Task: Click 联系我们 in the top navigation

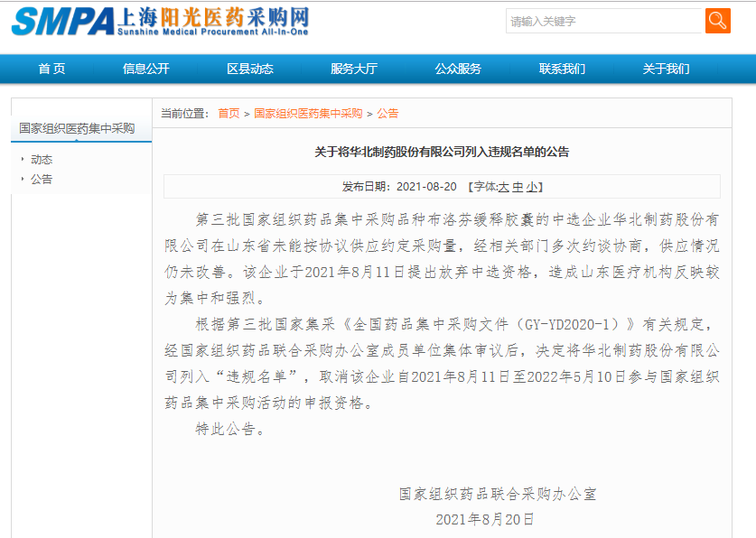Action: pyautogui.click(x=562, y=69)
